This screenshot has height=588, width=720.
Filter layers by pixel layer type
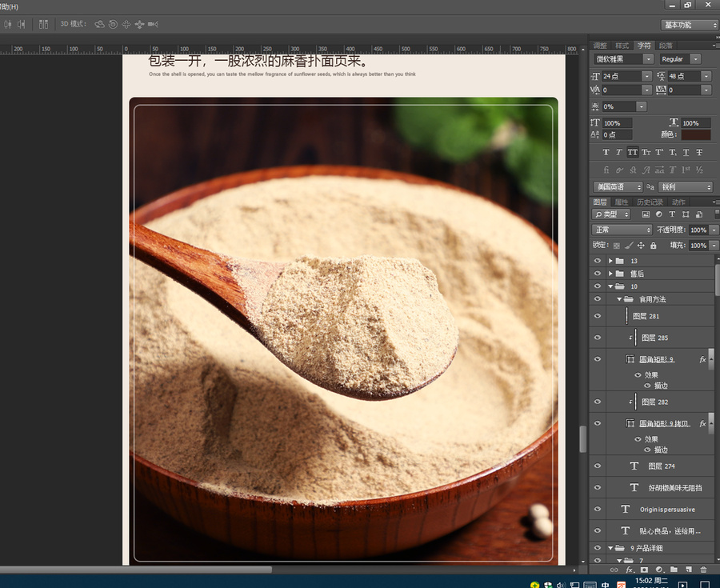tap(646, 214)
